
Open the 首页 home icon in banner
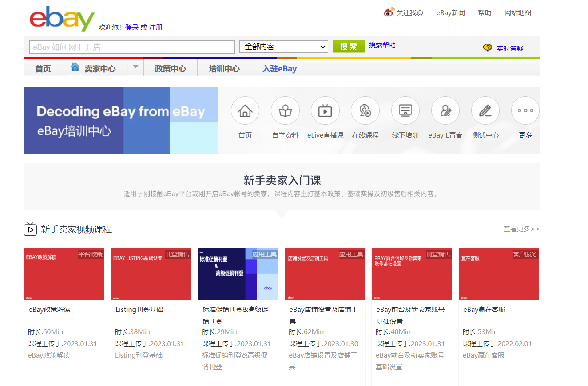pos(245,110)
